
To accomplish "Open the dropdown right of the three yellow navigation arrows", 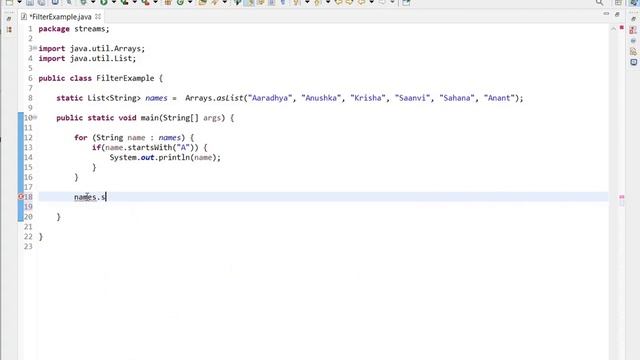I will [371, 2].
